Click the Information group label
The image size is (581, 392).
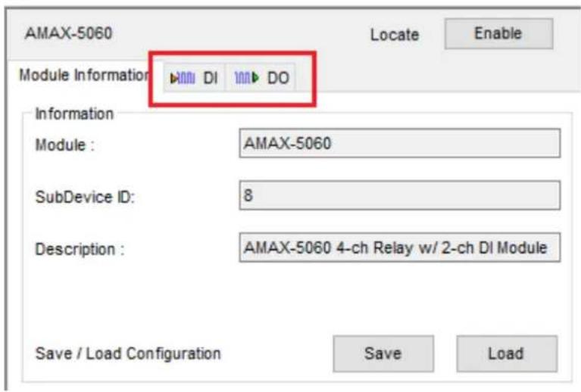point(74,114)
